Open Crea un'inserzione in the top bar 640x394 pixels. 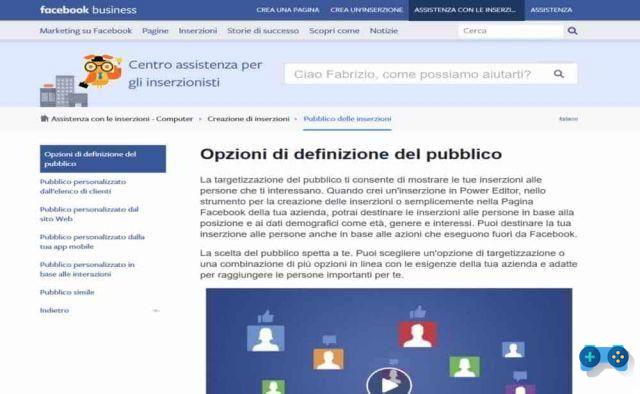366,10
